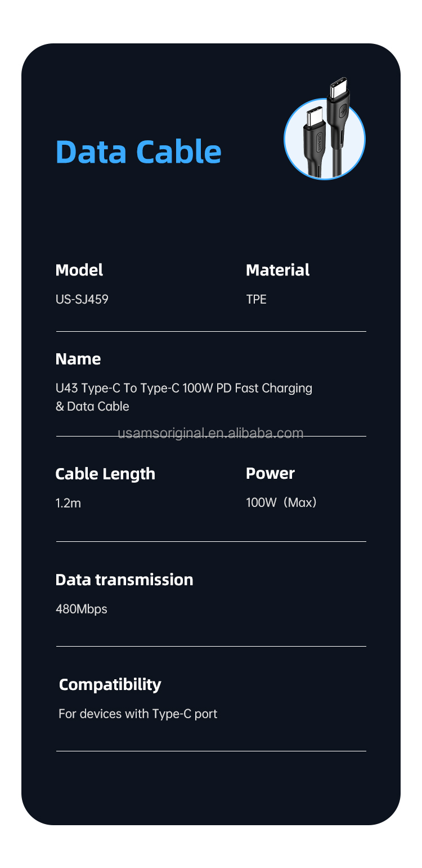Image resolution: width=422 pixels, height=868 pixels.
Task: Open the usamsoriginal.en.alibaba.com link
Action: coord(210,433)
